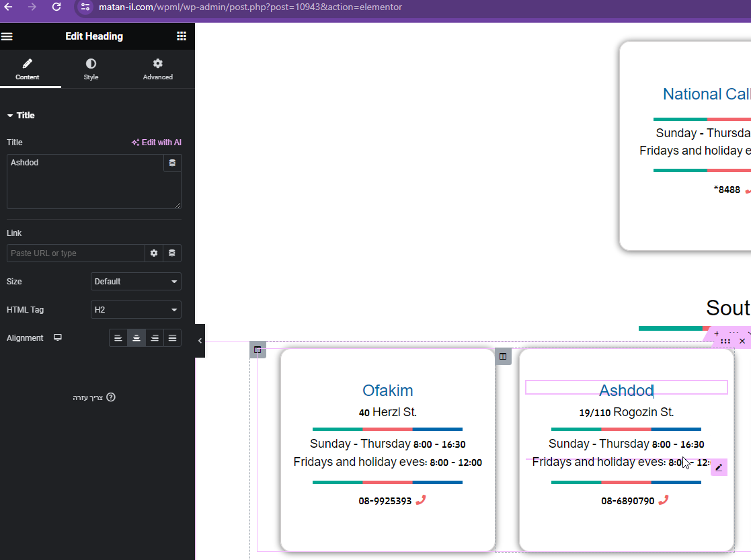Click the Ofakim phone icon
Viewport: 751px width, 560px height.
click(x=420, y=500)
